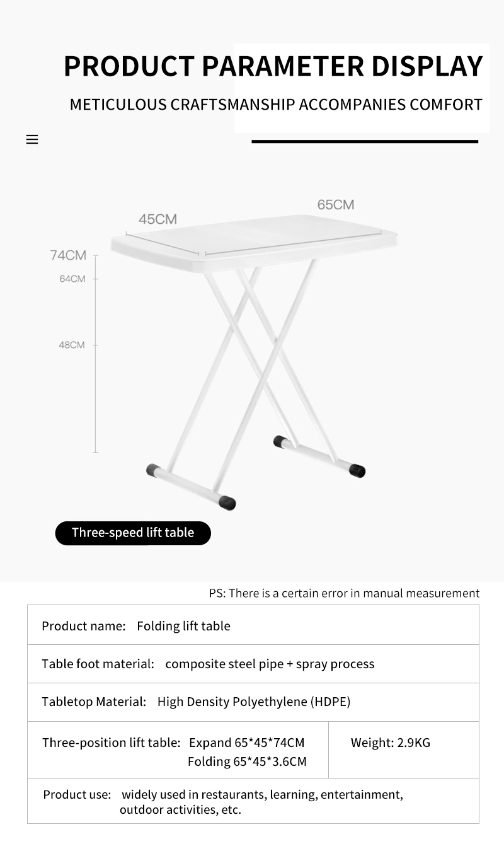The height and width of the screenshot is (851, 504).
Task: Click the PS manual measurement note
Action: pos(344,593)
